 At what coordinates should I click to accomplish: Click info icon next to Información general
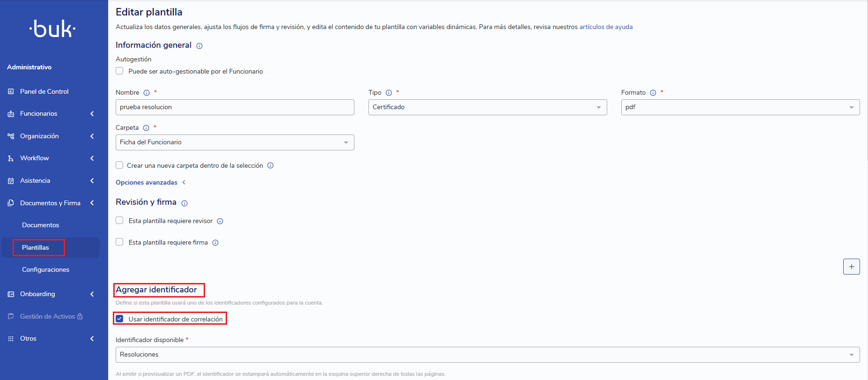[199, 46]
